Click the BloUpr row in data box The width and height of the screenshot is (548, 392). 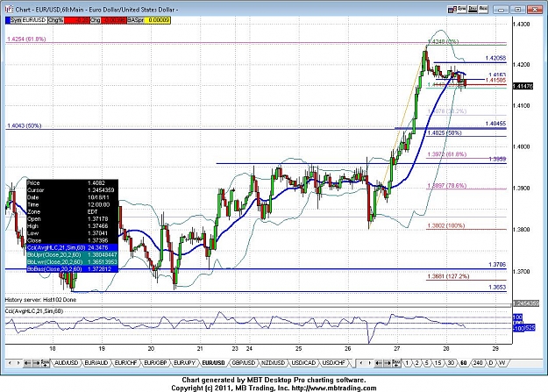[73, 255]
